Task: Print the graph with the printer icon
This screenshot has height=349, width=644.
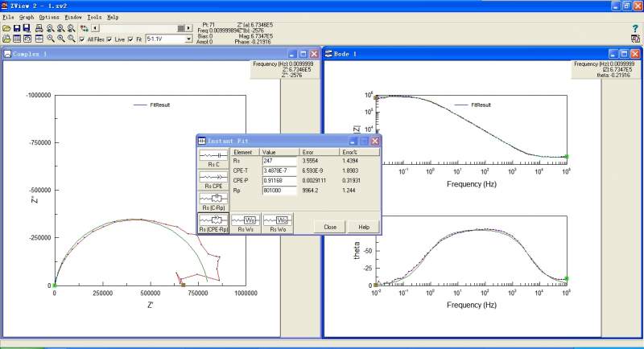Action: click(x=39, y=28)
